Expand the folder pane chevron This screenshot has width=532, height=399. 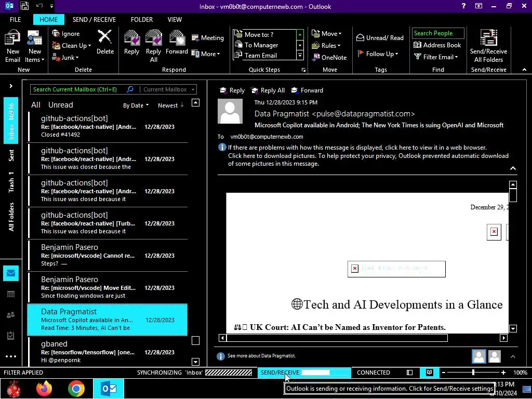pyautogui.click(x=11, y=86)
